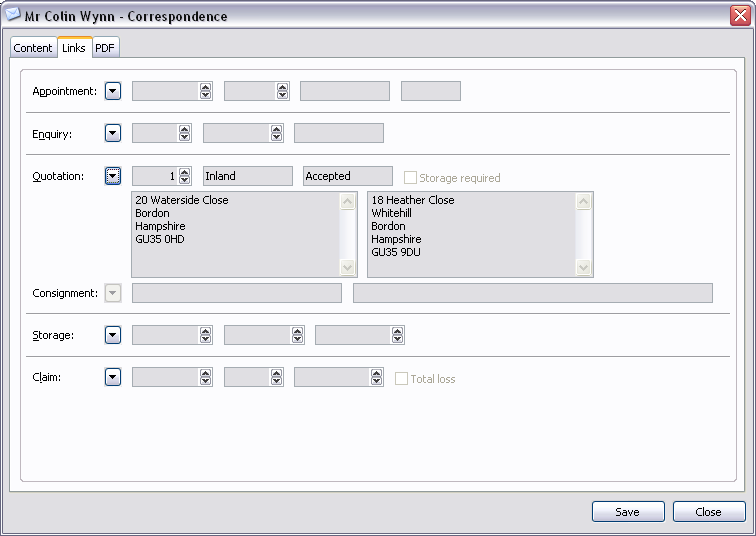The height and width of the screenshot is (536, 756).
Task: Open the Quotation link dropdown button
Action: tap(113, 176)
